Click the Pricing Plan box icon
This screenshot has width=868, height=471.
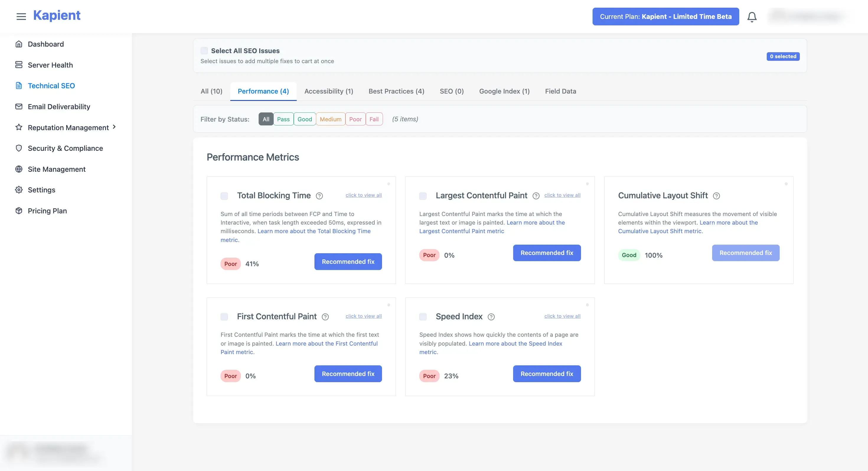pos(19,211)
